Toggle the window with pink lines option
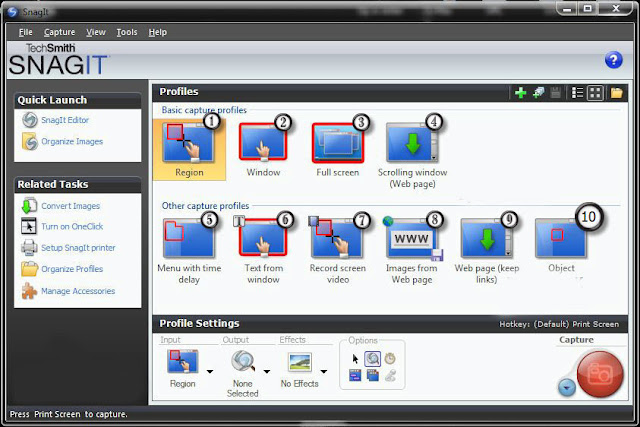The image size is (640, 427). point(355,375)
